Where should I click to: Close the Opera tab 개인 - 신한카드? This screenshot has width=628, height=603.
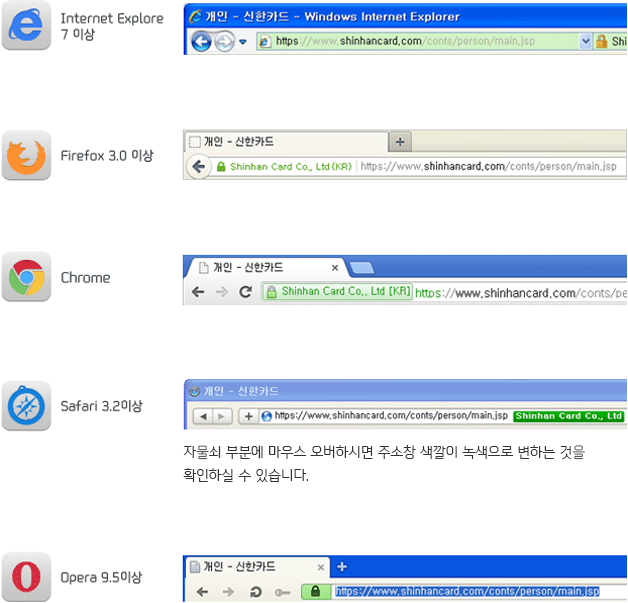321,567
